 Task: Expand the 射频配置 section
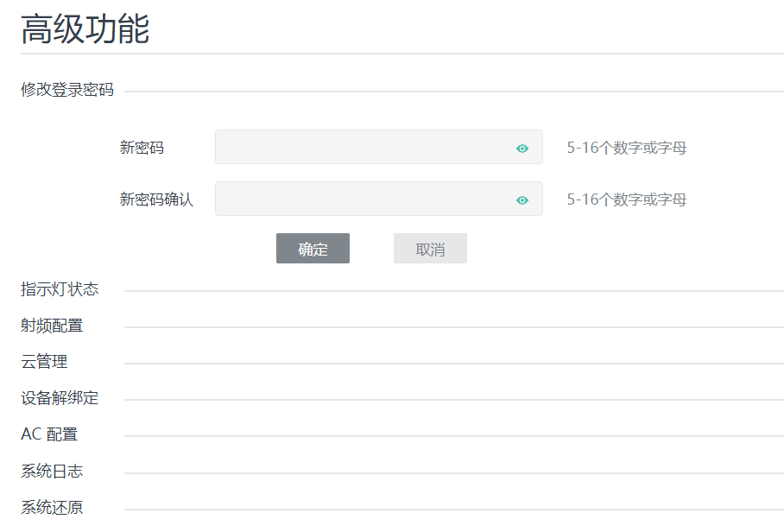[x=52, y=326]
